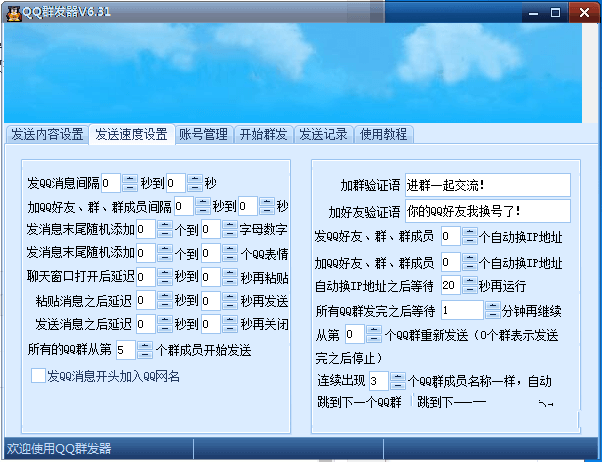This screenshot has width=602, height=462.
Task: Focus 发QQ消息间隔 maximum seconds field
Action: [176, 183]
